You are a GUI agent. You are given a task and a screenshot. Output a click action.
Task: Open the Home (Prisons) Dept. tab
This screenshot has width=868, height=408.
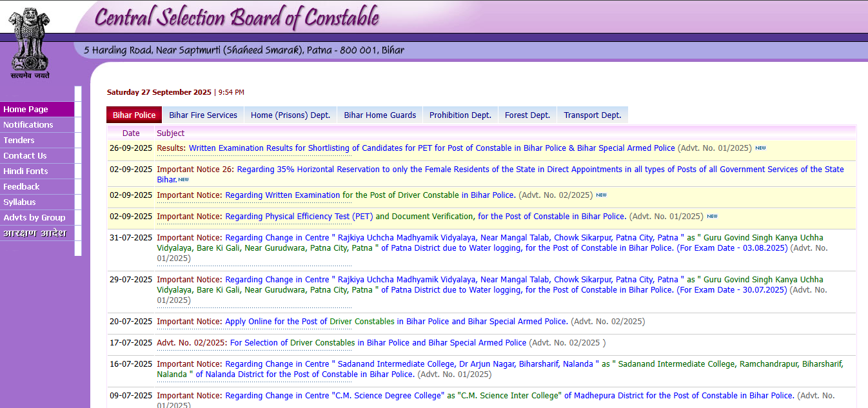tap(290, 114)
